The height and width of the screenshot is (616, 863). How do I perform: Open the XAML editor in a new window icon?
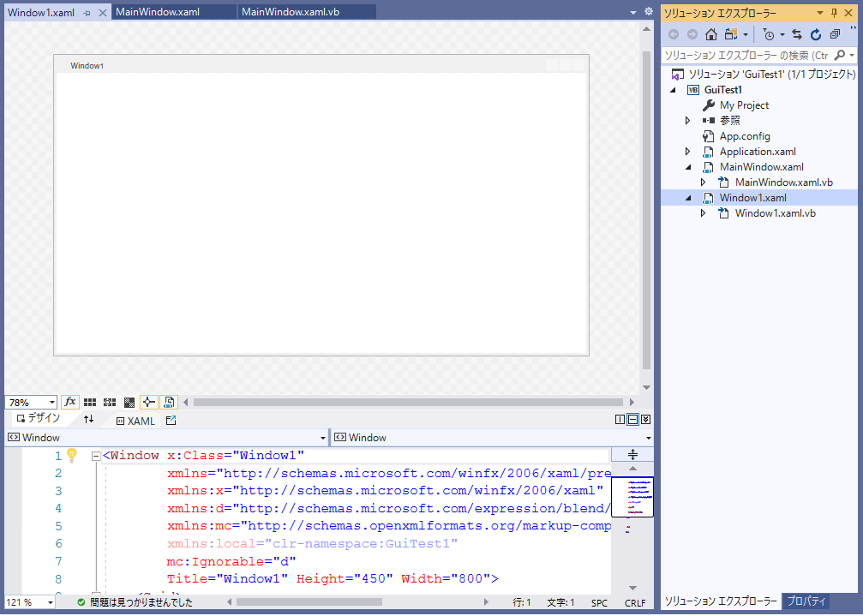click(x=171, y=420)
